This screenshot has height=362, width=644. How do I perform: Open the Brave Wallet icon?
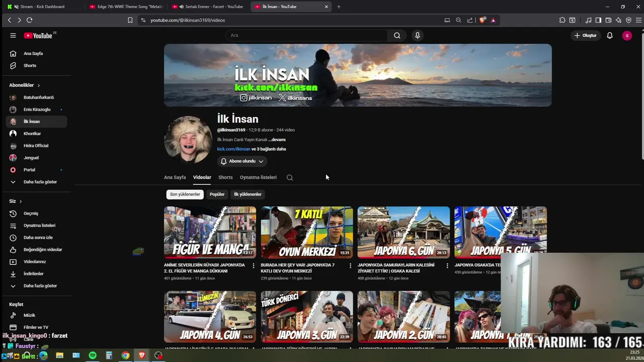click(608, 20)
